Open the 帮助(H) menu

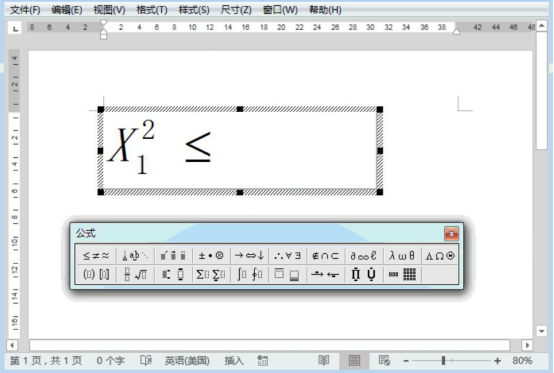325,10
